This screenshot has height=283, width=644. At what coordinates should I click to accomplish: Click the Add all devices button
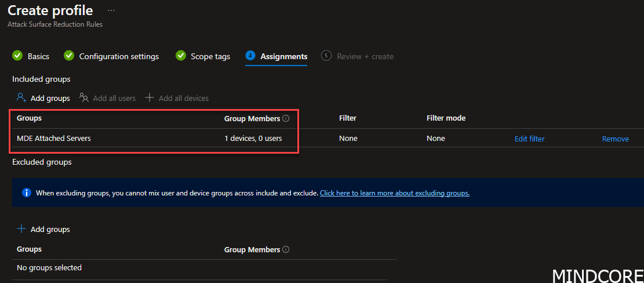[x=177, y=98]
